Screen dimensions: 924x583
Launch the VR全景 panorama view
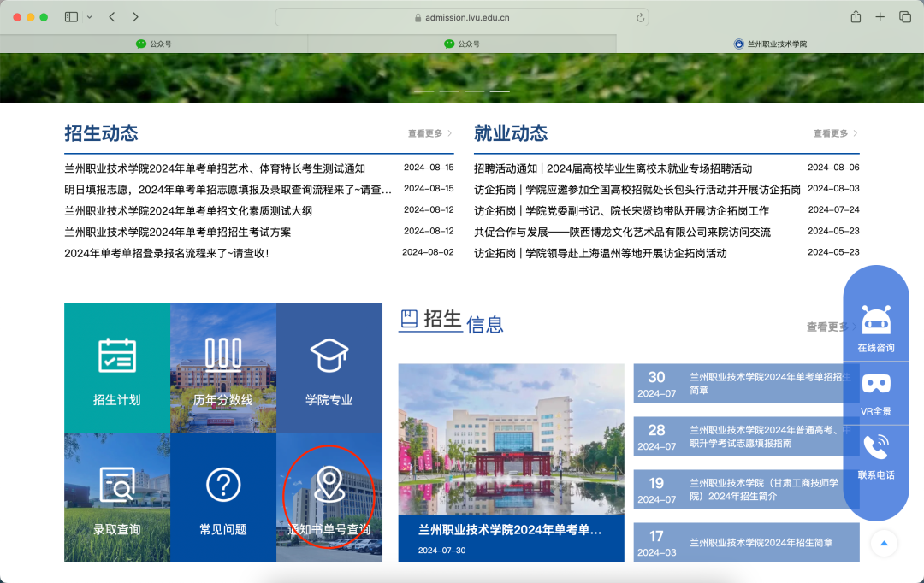[x=876, y=392]
